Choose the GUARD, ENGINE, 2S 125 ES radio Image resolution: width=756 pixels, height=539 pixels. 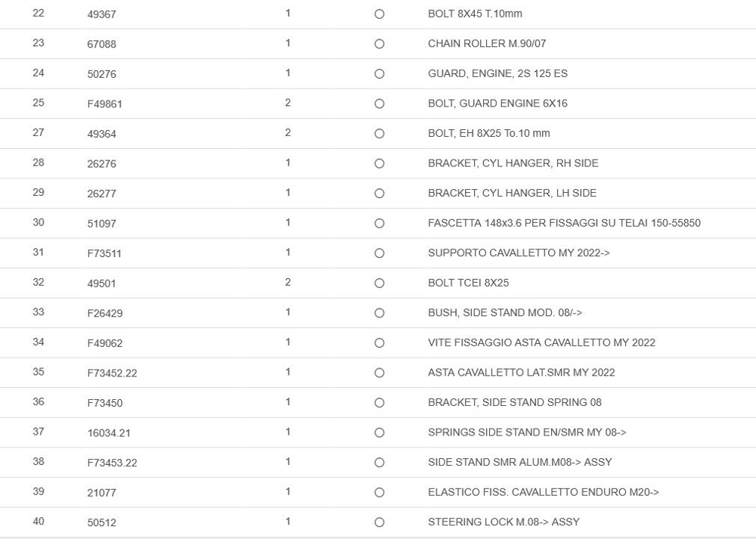click(x=380, y=74)
